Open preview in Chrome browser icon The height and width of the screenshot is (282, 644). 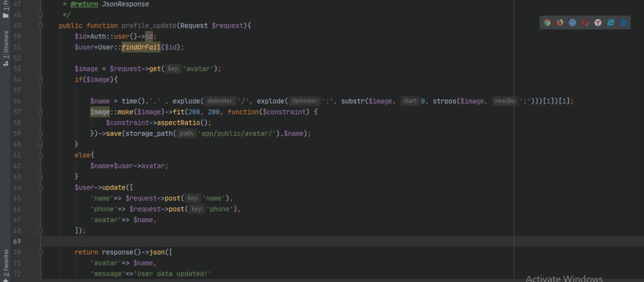[x=547, y=23]
